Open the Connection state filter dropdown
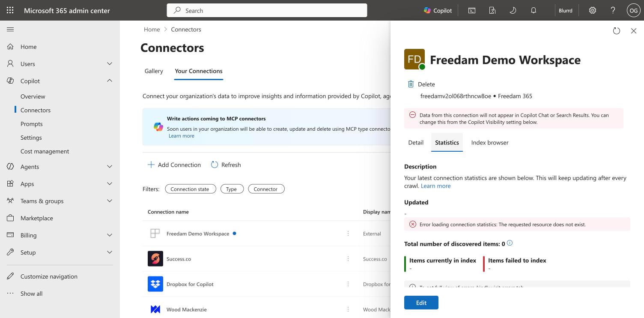The width and height of the screenshot is (644, 318). pyautogui.click(x=190, y=189)
